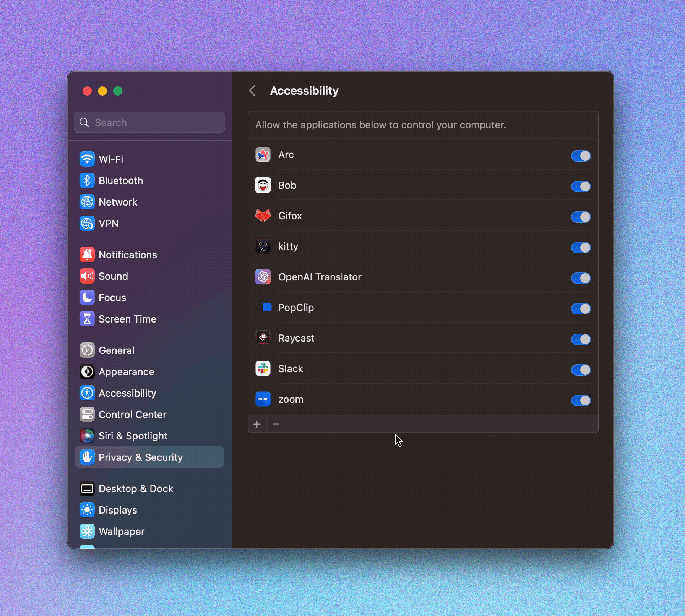The height and width of the screenshot is (616, 685).
Task: Open Notifications settings in sidebar
Action: coord(127,255)
